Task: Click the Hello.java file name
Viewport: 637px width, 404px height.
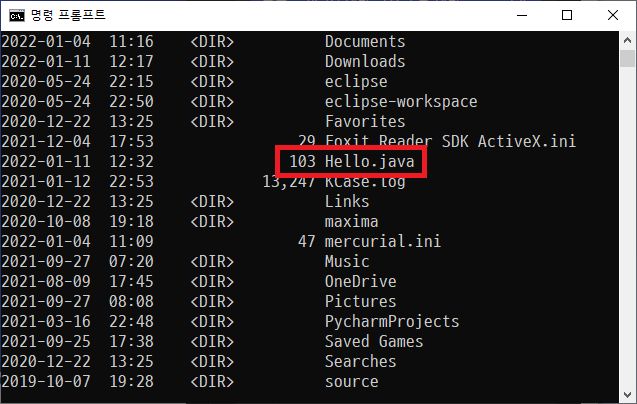Action: (x=370, y=161)
